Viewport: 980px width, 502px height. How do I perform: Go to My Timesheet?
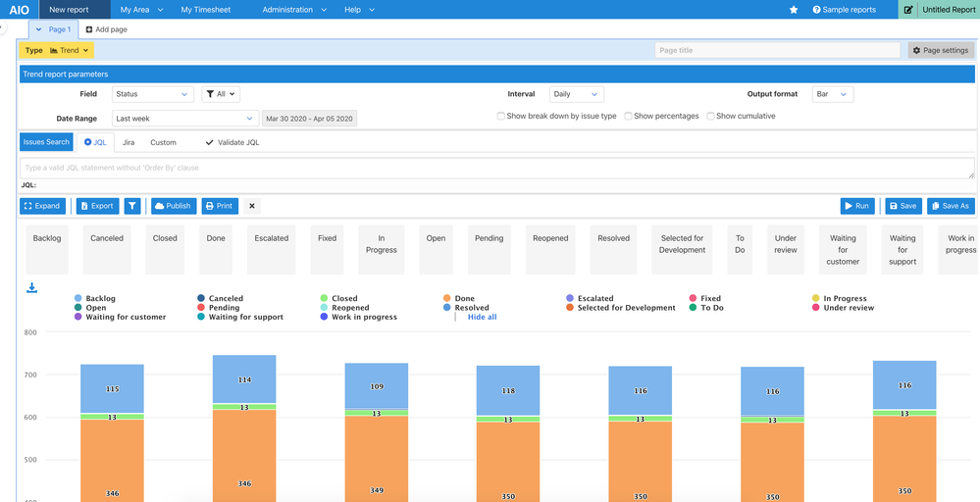point(205,10)
